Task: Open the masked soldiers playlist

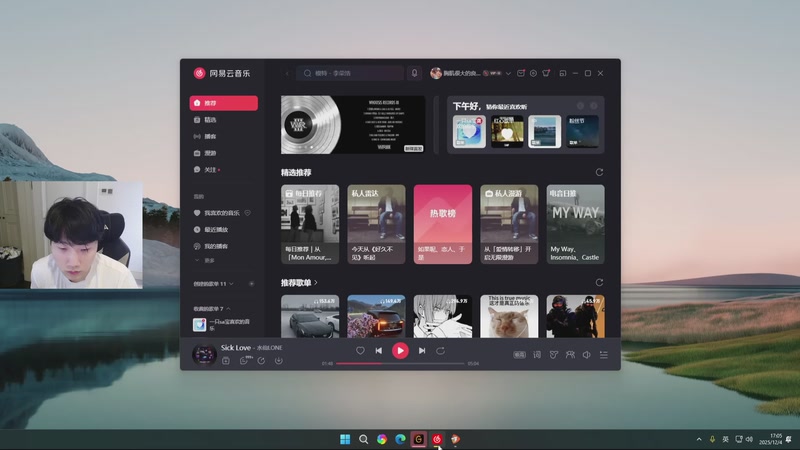Action: tap(576, 316)
